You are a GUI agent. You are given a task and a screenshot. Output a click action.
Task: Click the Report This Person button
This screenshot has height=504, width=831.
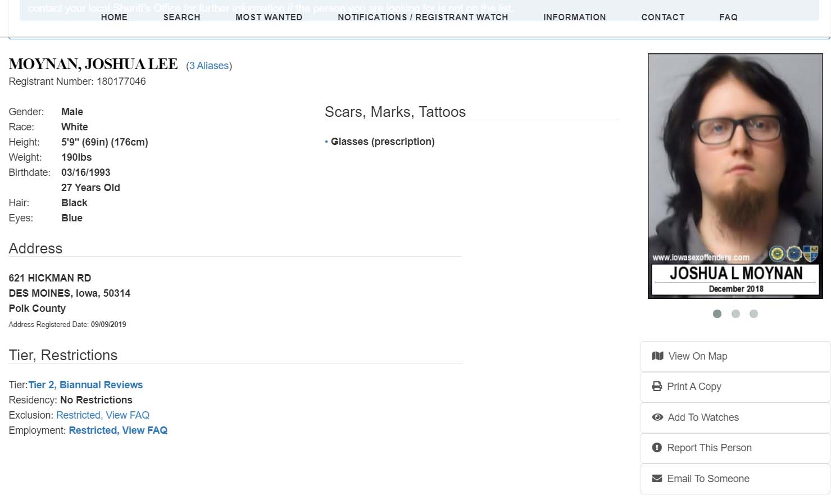tap(735, 448)
